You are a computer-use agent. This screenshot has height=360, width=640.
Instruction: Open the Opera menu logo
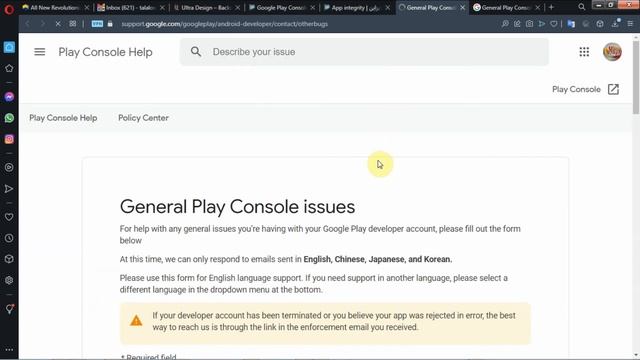tap(9, 9)
